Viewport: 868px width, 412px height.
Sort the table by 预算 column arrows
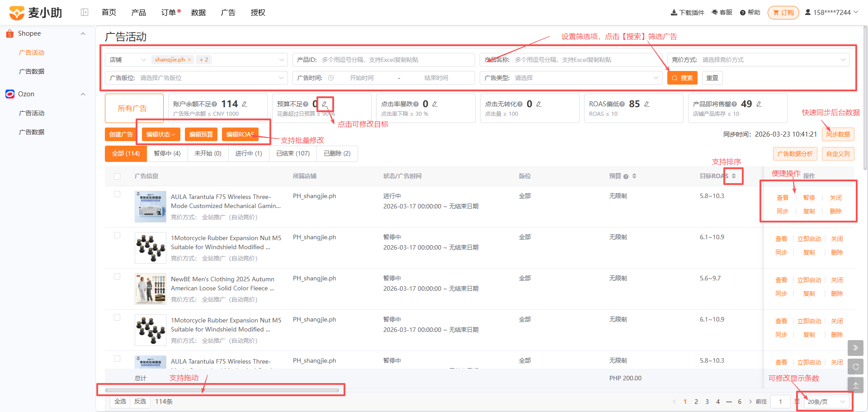click(x=634, y=176)
